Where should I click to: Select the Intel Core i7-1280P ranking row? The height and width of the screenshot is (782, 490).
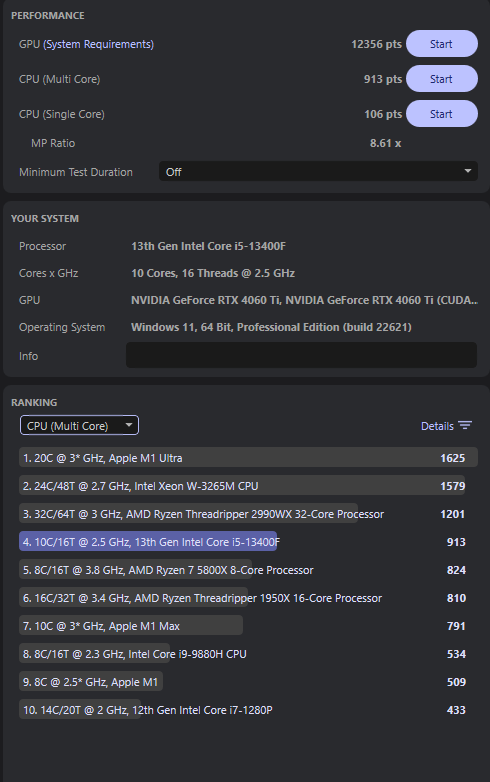click(248, 709)
